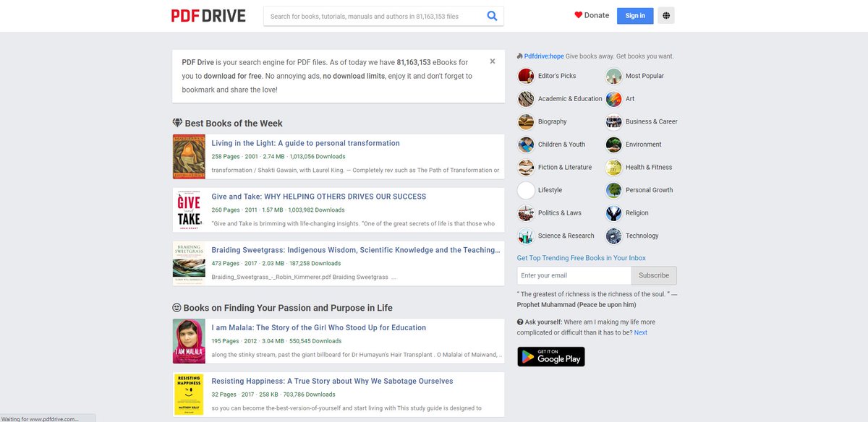868x422 pixels.
Task: Click the Environment category icon
Action: (613, 145)
